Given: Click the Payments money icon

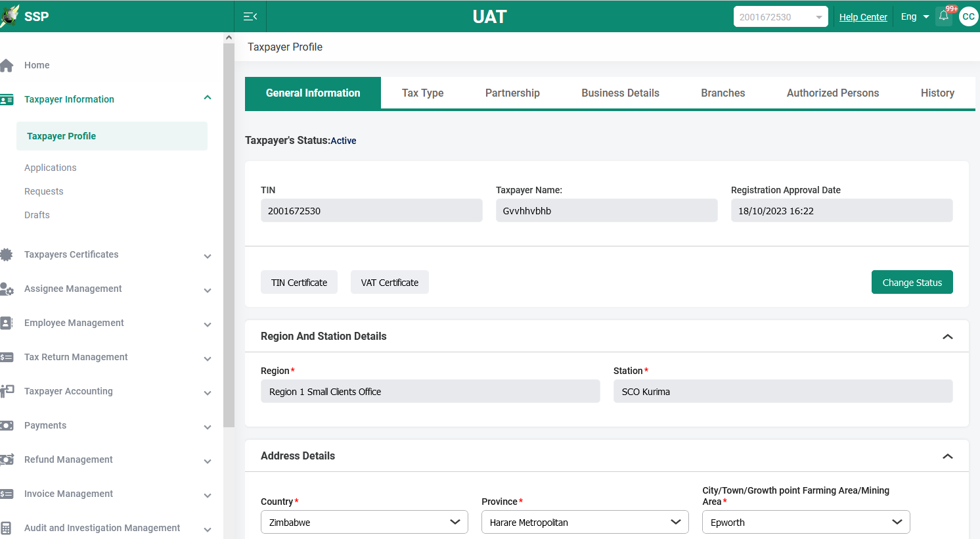Looking at the screenshot, I should tap(7, 425).
